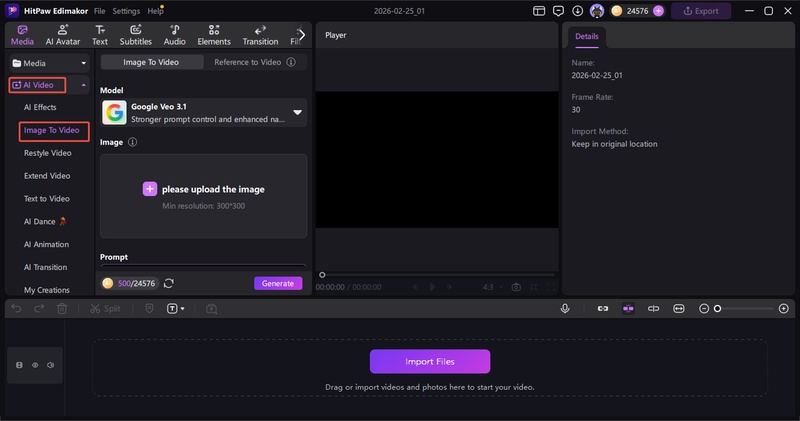800x421 pixels.
Task: Step to the next frame
Action: point(449,287)
